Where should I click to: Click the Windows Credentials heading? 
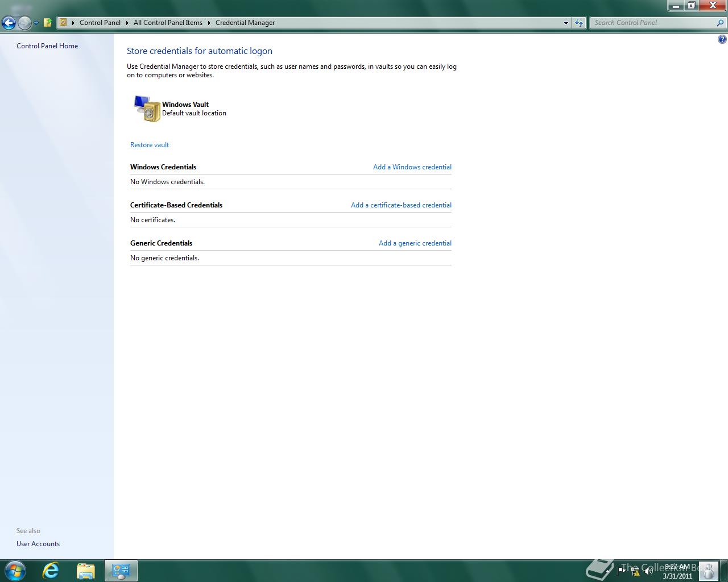tap(163, 167)
